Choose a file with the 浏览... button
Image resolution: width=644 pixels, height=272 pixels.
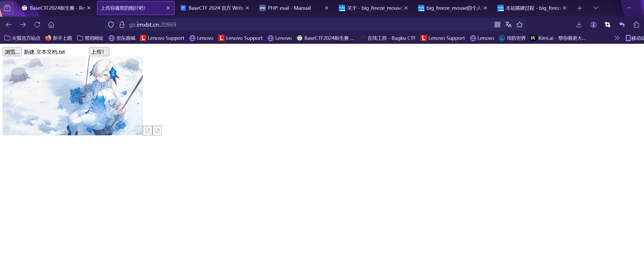pyautogui.click(x=12, y=52)
